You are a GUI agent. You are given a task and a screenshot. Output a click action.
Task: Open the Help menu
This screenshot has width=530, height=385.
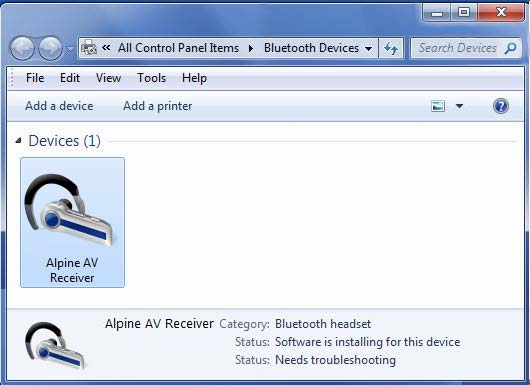(x=194, y=78)
